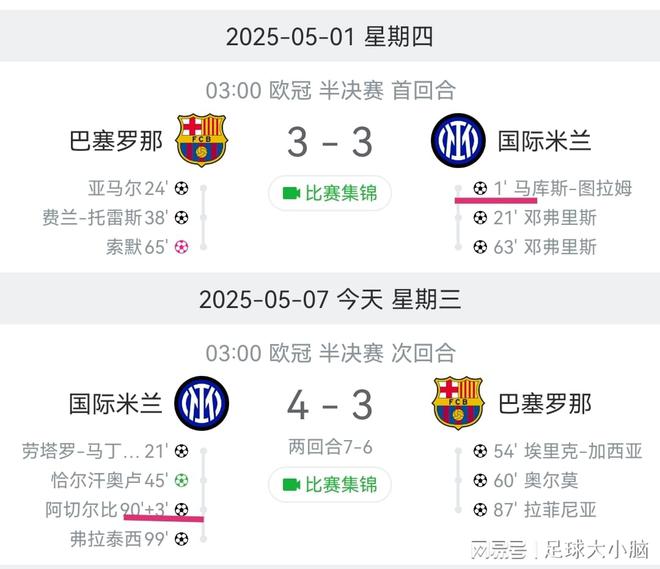Click Barcelona crest in first-leg match
Viewport: 660px width, 569px height.
click(202, 140)
